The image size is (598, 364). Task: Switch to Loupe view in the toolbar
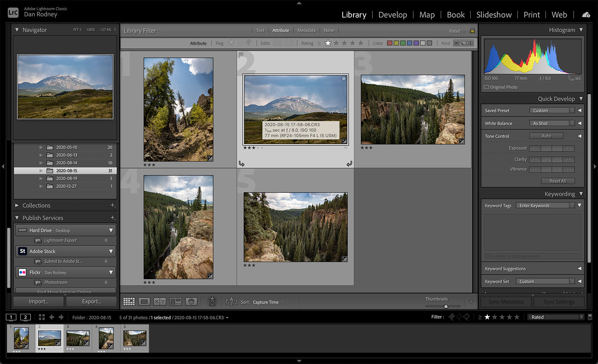[144, 302]
